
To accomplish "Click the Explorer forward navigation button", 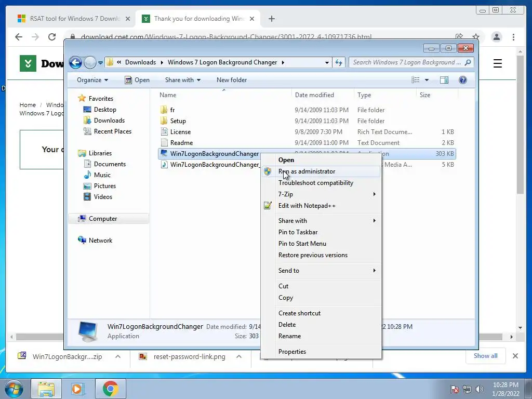I will pyautogui.click(x=90, y=62).
